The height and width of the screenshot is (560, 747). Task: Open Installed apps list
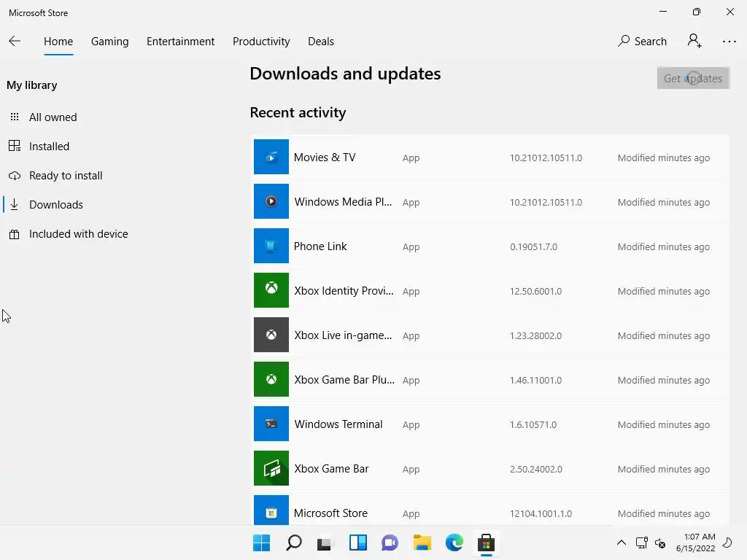[x=49, y=146]
